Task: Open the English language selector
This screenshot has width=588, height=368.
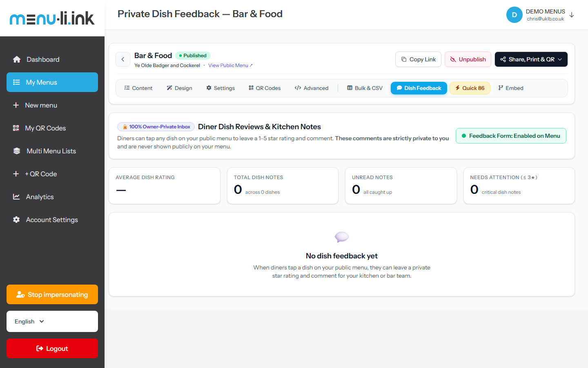Action: coord(52,321)
